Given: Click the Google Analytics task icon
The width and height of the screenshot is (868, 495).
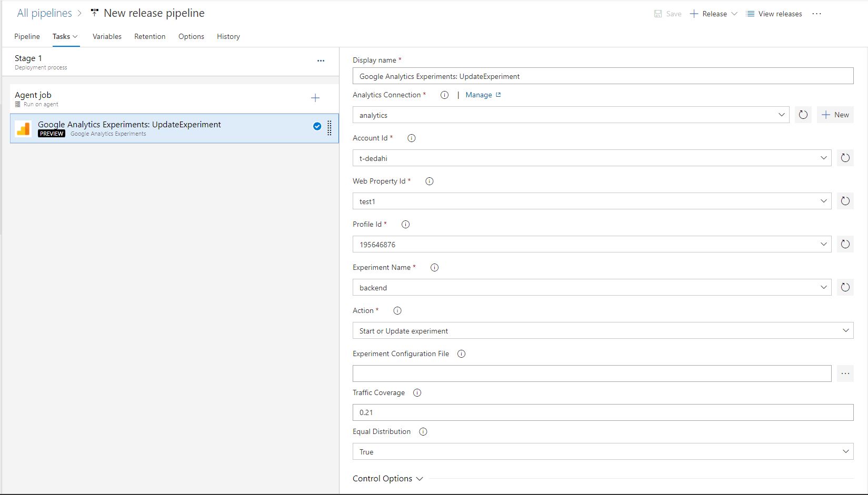Looking at the screenshot, I should click(x=23, y=129).
